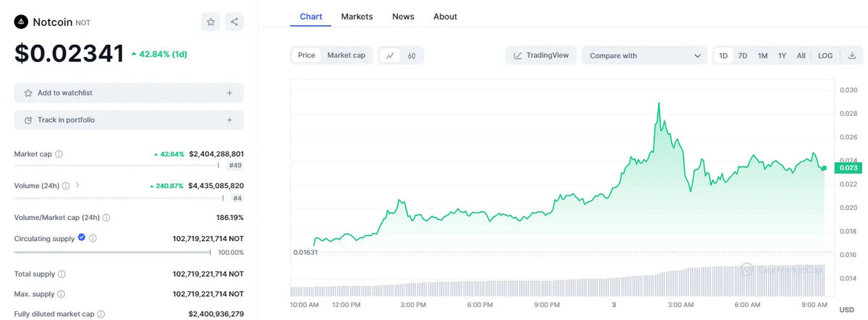Click the Circulating supply 100% progress bar
Viewport: 868px width, 320px height.
112,252
